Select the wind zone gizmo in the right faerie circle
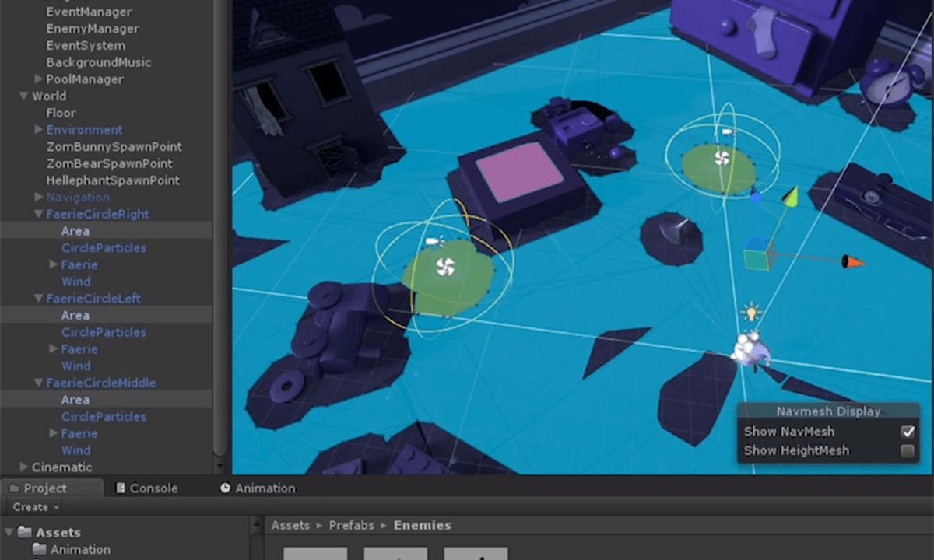934x560 pixels. (721, 158)
